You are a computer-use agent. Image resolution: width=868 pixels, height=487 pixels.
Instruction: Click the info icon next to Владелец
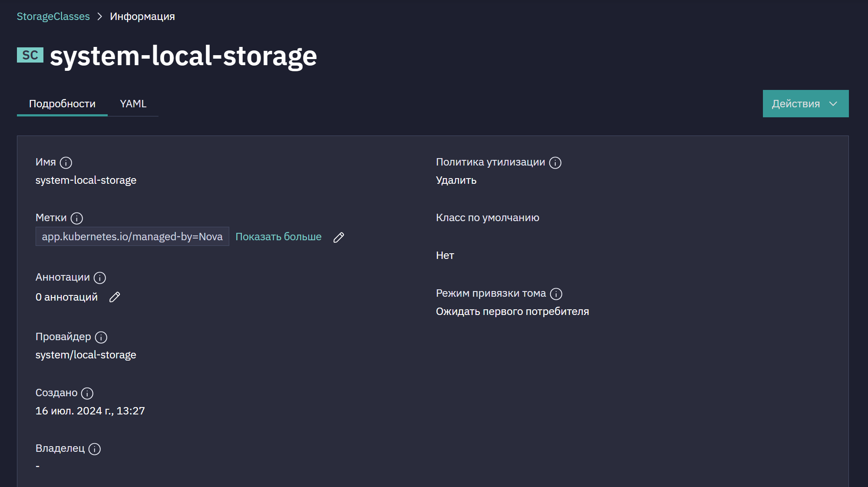click(x=95, y=449)
